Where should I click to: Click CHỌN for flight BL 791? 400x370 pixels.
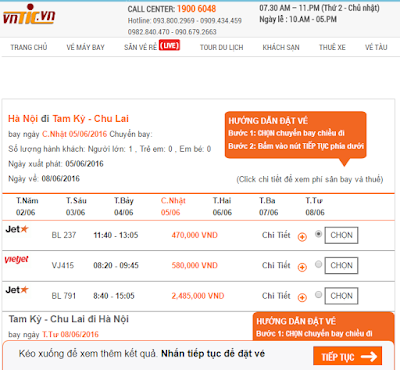[x=341, y=296]
